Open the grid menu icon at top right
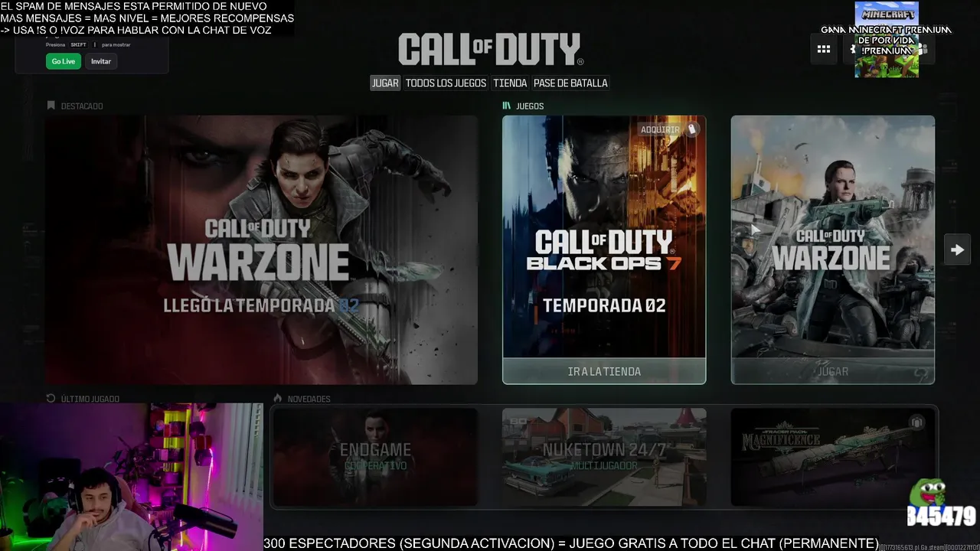The image size is (980, 551). [x=824, y=49]
